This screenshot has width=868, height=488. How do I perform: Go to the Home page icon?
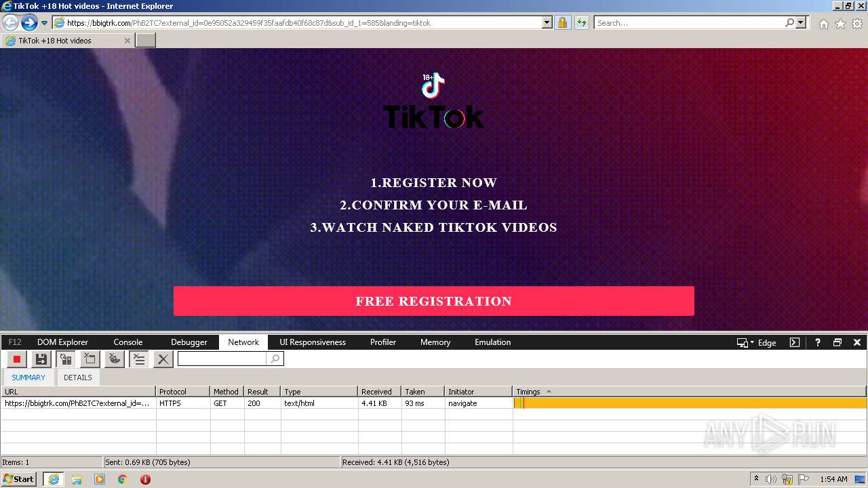(823, 24)
